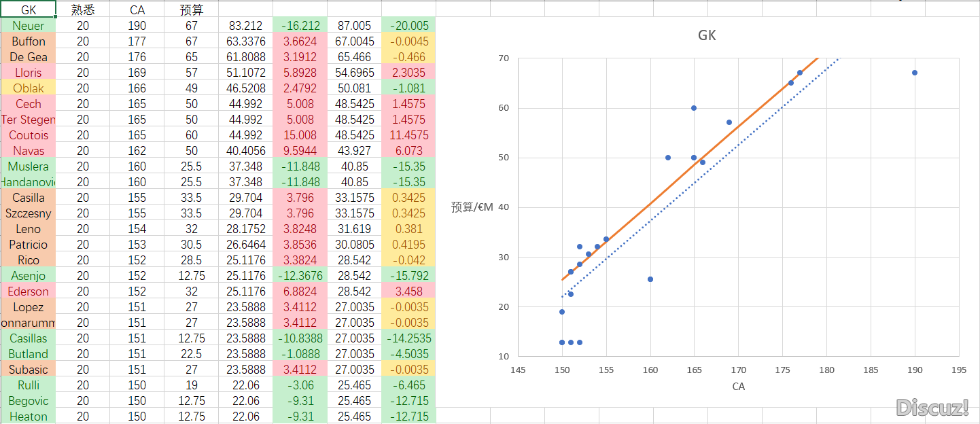Click the Szczesny name cell
Image resolution: width=980 pixels, height=424 pixels.
[x=29, y=213]
